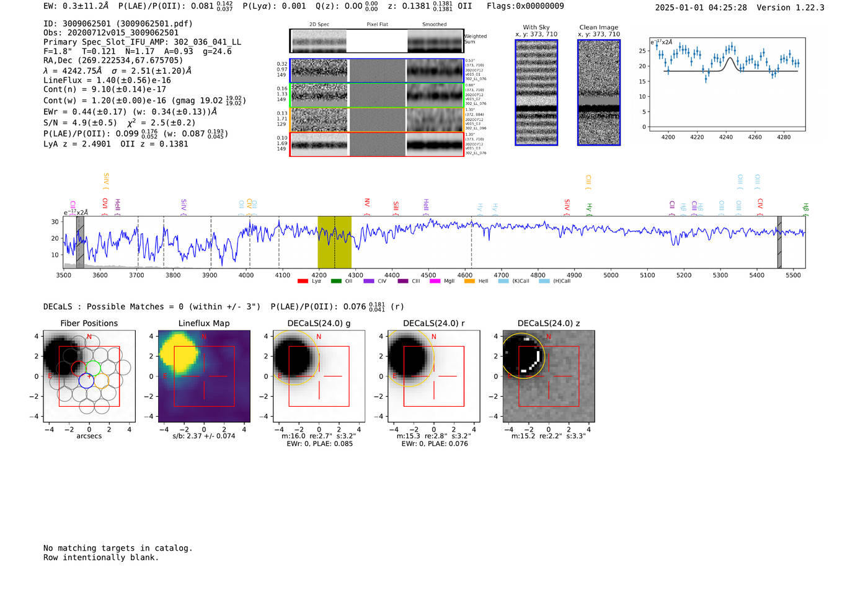Click the Clean Image cutout
The image size is (868, 591).
tap(599, 92)
